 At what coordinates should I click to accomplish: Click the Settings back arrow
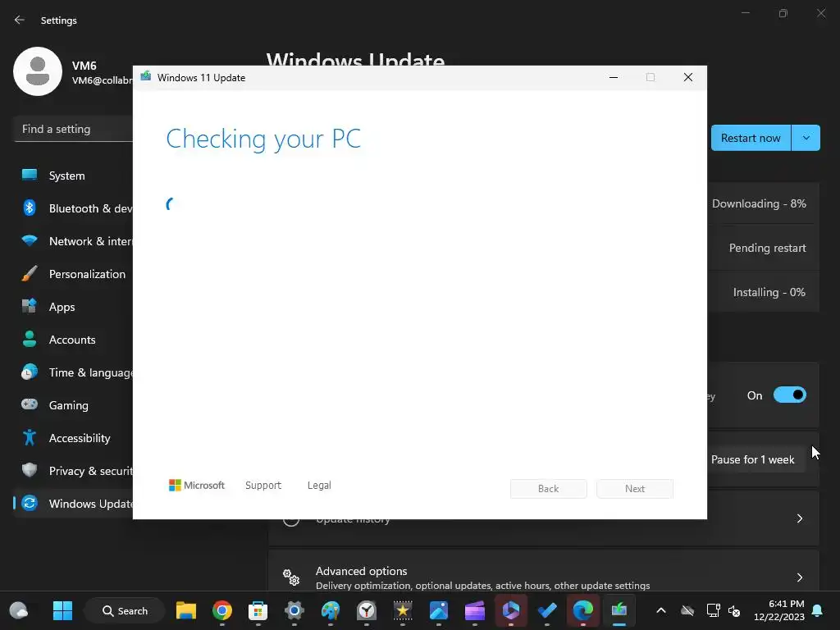[x=20, y=20]
